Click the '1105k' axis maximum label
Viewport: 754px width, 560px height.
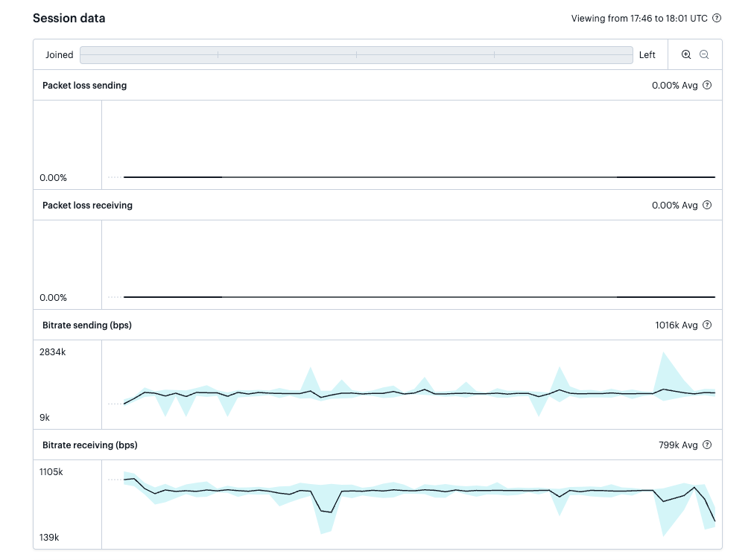pyautogui.click(x=51, y=471)
